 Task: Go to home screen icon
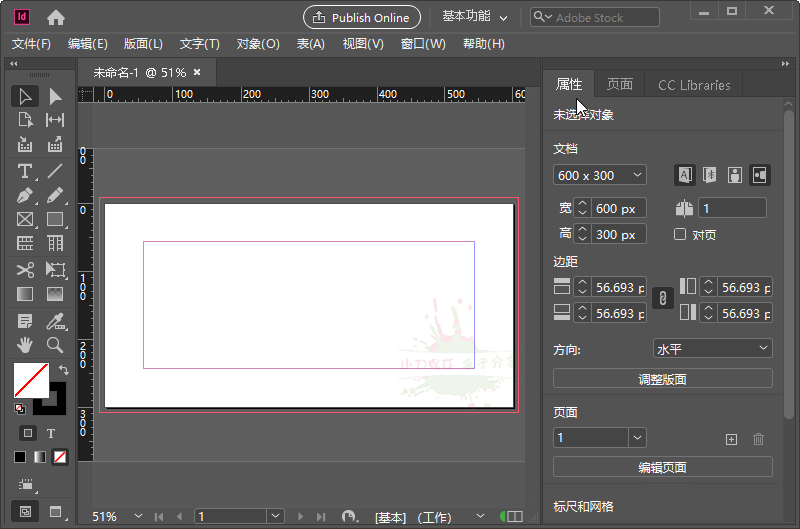(x=56, y=17)
